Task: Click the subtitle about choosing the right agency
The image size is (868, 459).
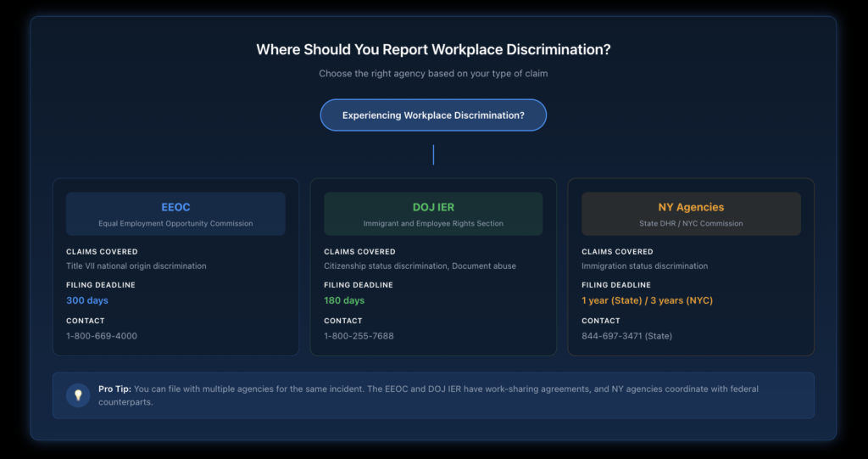Action: pos(433,73)
